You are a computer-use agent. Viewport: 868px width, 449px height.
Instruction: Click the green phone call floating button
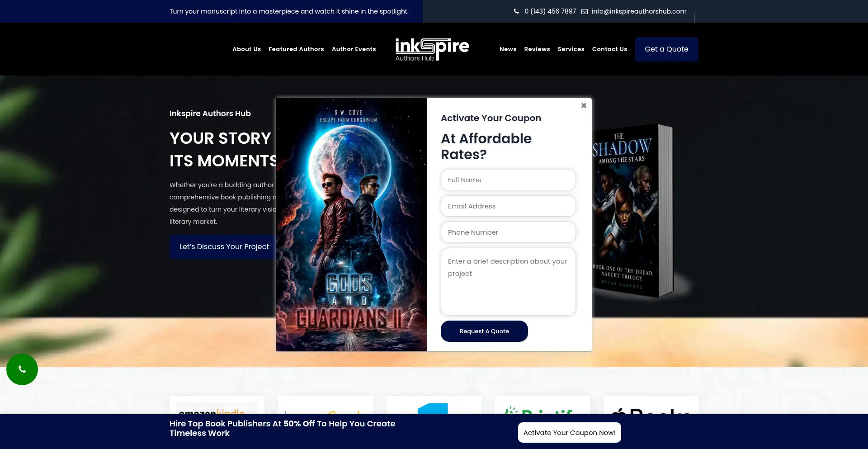pos(22,369)
